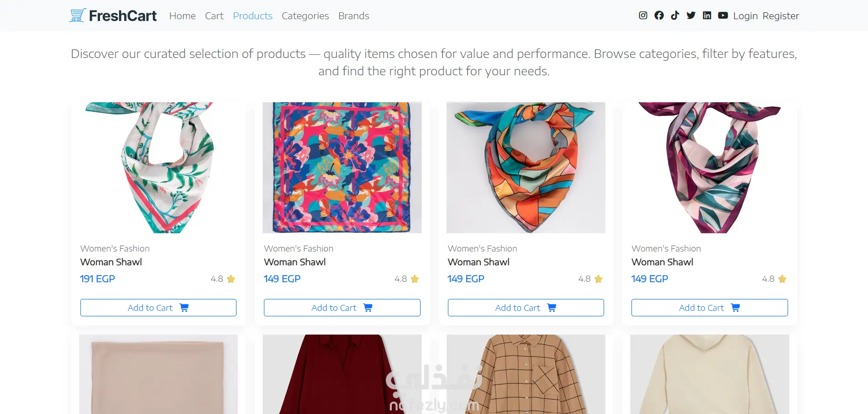Add the blue floral square shawl to cart
This screenshot has height=414, width=868.
click(342, 308)
